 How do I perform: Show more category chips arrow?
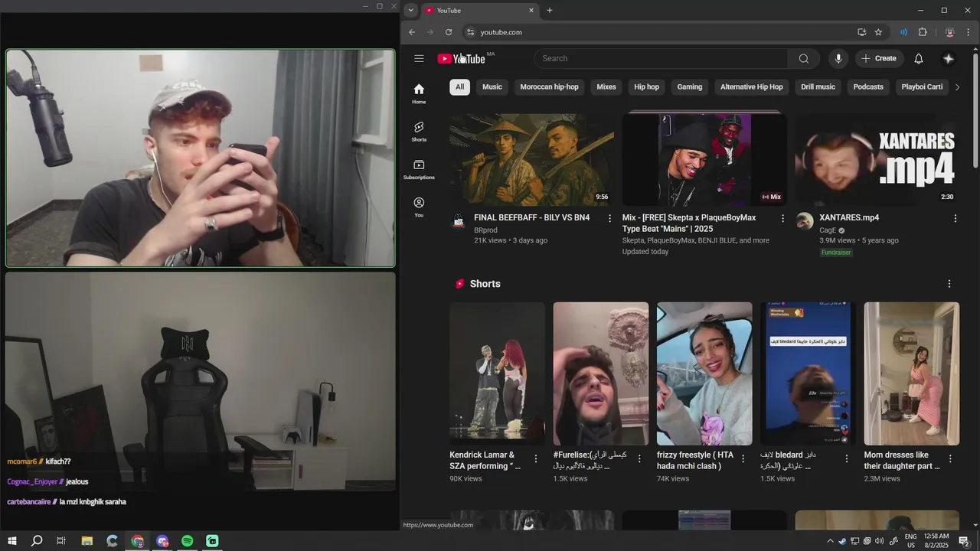click(x=957, y=87)
